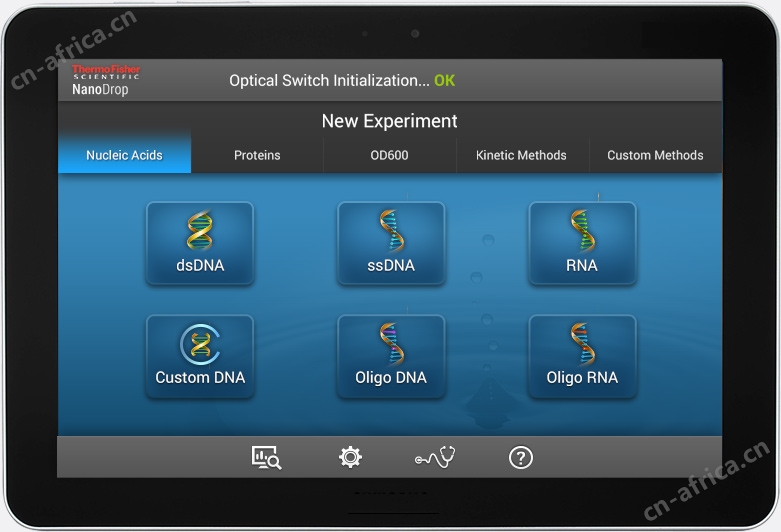Go to the Kinetic Methods tab

point(521,155)
